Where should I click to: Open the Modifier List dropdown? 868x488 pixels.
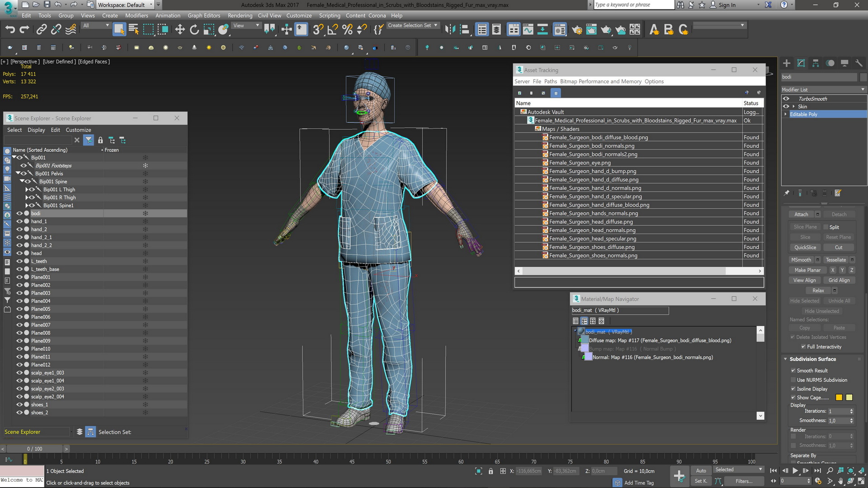[x=823, y=89]
